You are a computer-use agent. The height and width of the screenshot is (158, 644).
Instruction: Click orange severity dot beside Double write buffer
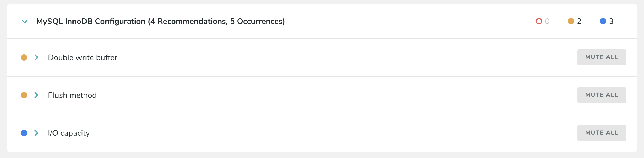click(x=24, y=57)
